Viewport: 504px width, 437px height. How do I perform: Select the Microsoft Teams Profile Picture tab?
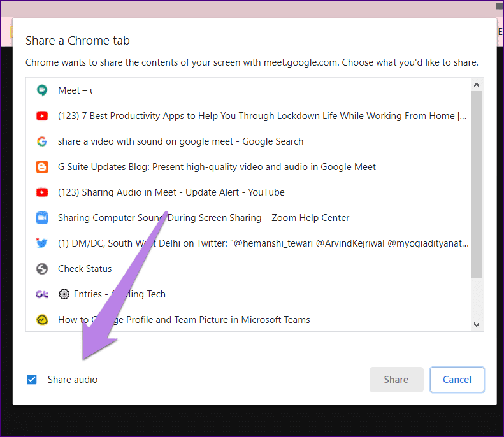[248, 320]
